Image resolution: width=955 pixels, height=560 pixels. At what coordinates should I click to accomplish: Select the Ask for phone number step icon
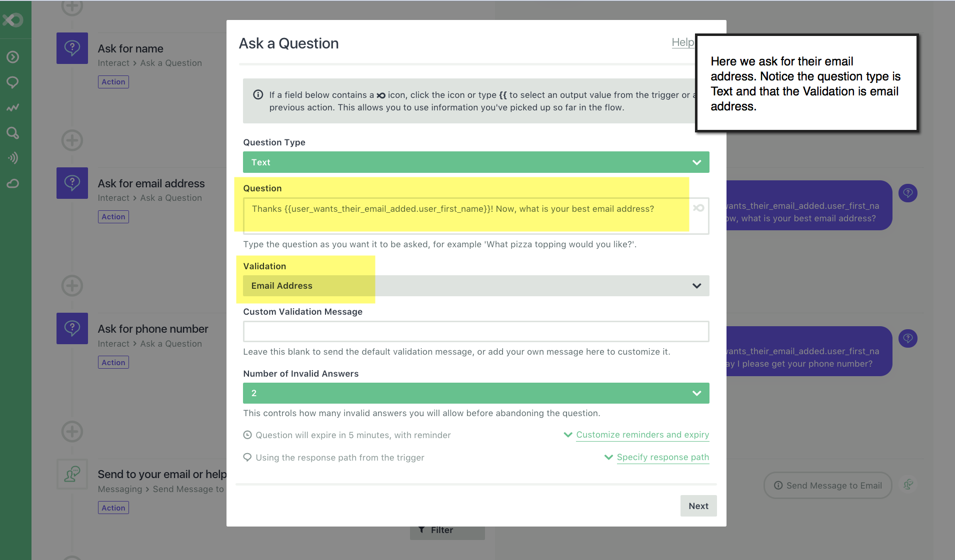(72, 328)
